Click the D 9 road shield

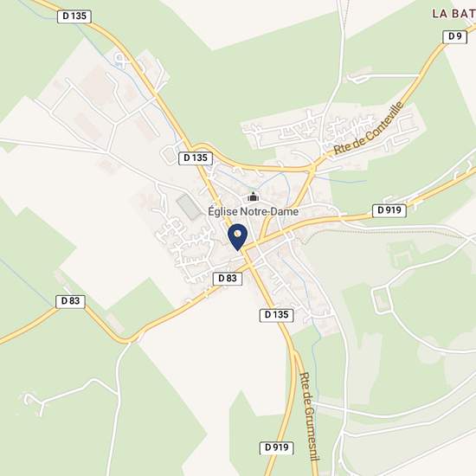[x=454, y=36]
